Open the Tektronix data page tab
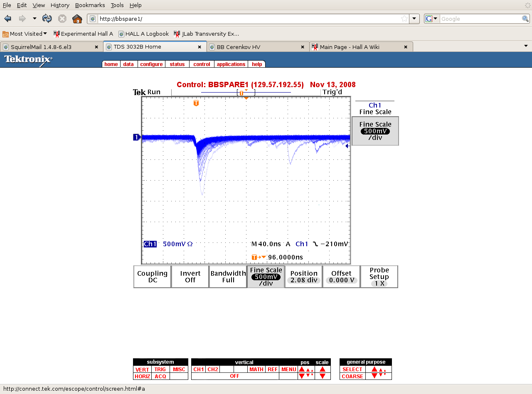 point(128,64)
